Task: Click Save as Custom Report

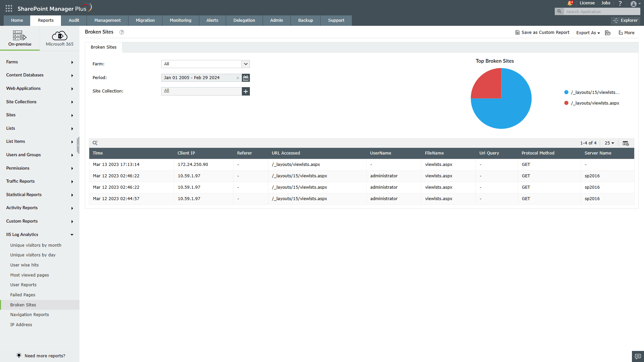Action: (542, 33)
